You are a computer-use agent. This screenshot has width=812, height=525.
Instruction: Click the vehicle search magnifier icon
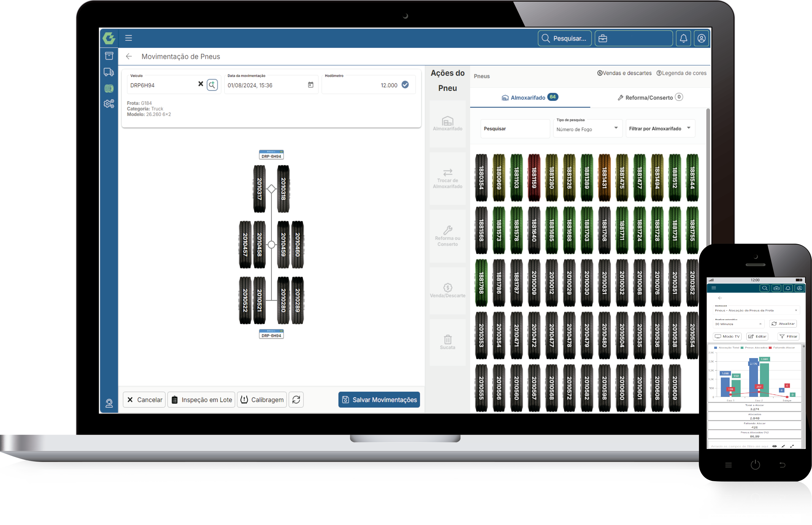[x=212, y=85]
